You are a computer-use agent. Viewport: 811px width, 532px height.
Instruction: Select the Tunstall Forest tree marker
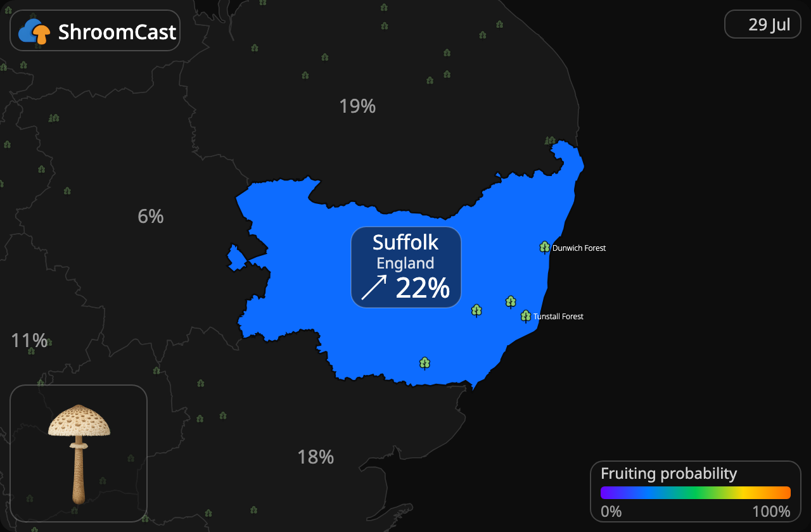(x=526, y=316)
